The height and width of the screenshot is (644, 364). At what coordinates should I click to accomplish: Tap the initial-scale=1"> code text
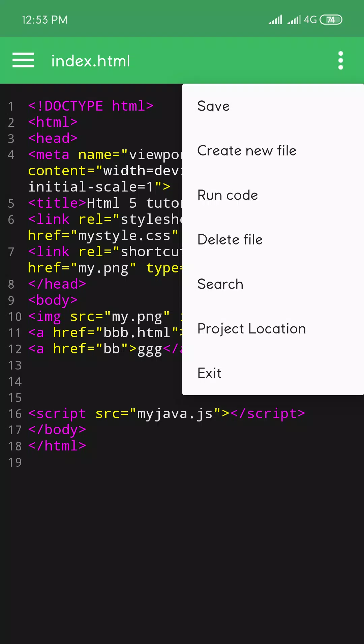(99, 187)
